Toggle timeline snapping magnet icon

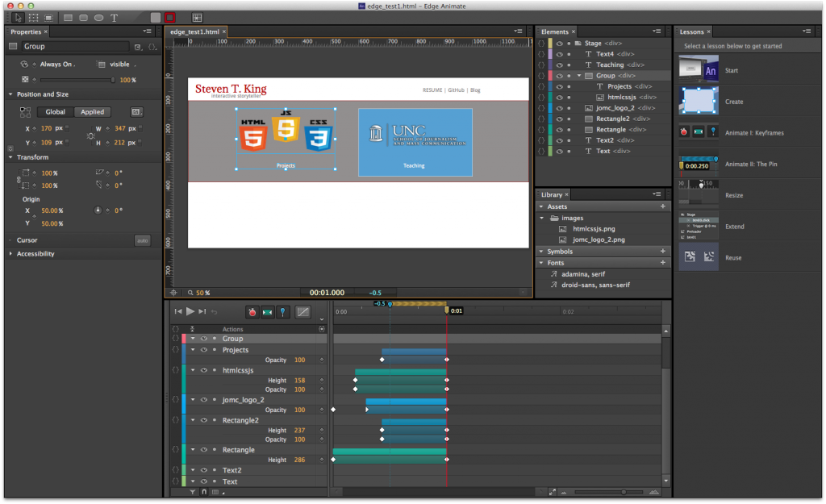[x=204, y=492]
